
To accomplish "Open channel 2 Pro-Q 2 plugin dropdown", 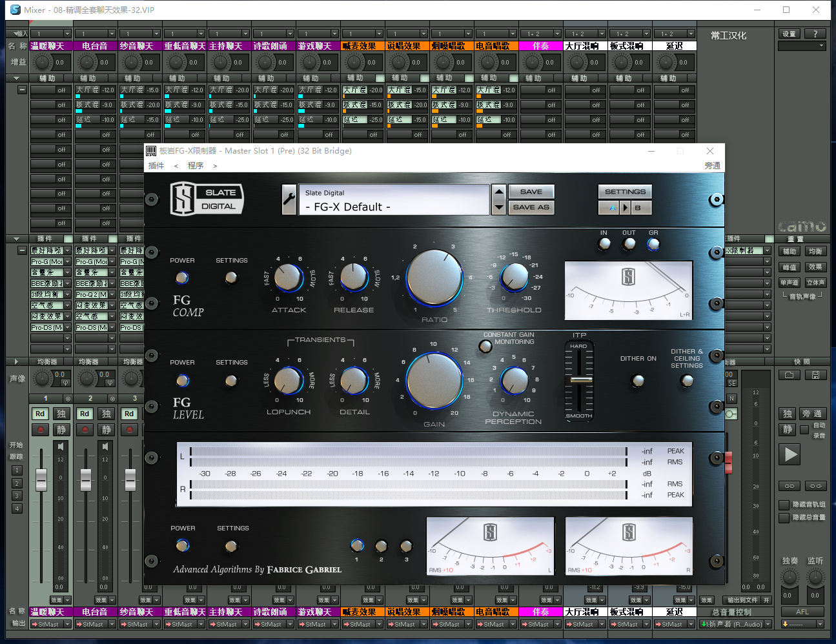I will coord(112,294).
